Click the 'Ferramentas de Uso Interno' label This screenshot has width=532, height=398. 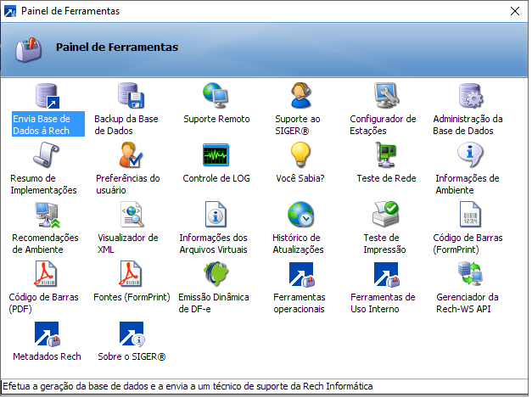tap(384, 304)
